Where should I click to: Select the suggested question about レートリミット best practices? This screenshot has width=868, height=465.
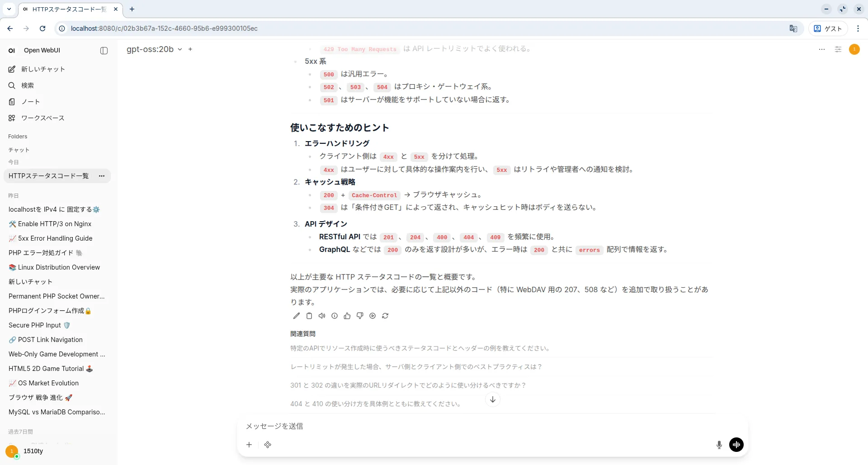coord(502,367)
